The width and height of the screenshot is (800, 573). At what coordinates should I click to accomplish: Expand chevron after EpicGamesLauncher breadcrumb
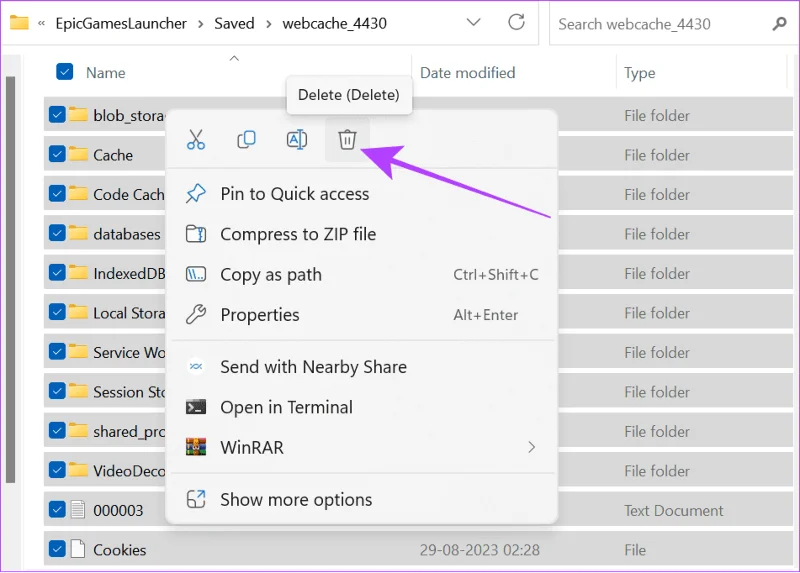[x=201, y=24]
